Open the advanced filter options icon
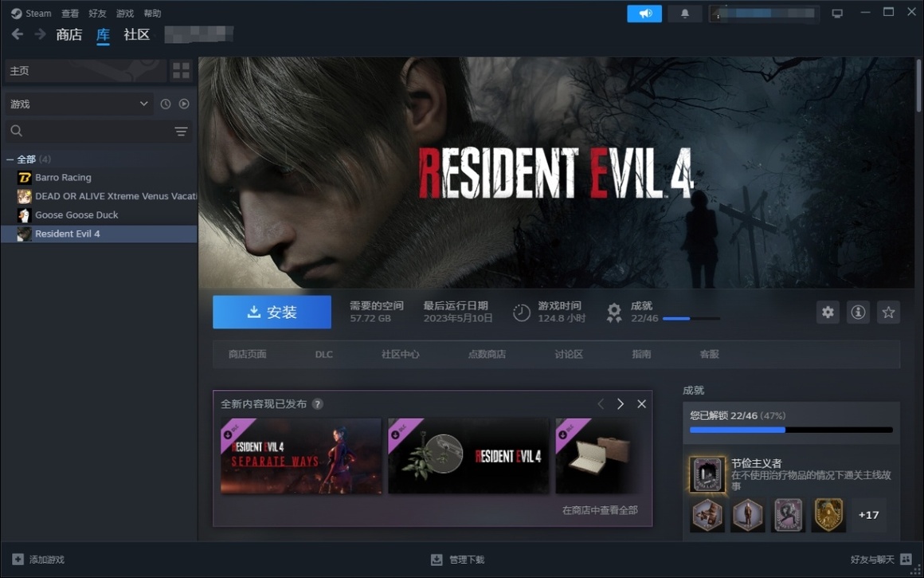Image resolution: width=924 pixels, height=578 pixels. 181,131
